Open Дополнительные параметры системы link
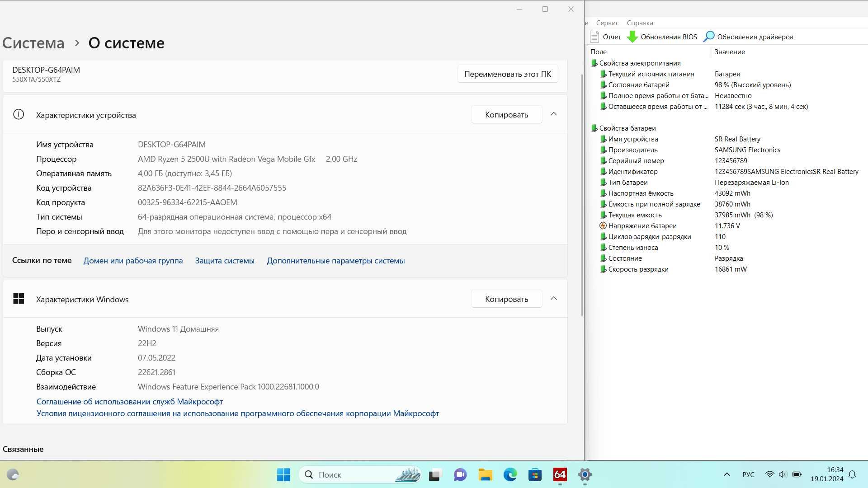The height and width of the screenshot is (488, 868). (335, 261)
